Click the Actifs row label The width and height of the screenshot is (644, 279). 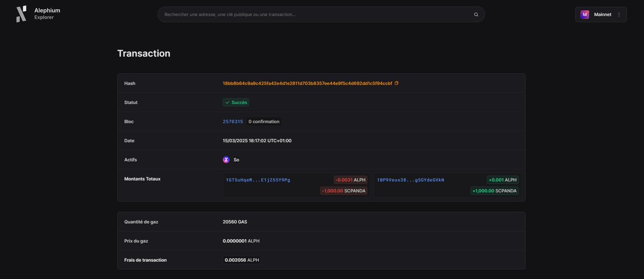(130, 160)
